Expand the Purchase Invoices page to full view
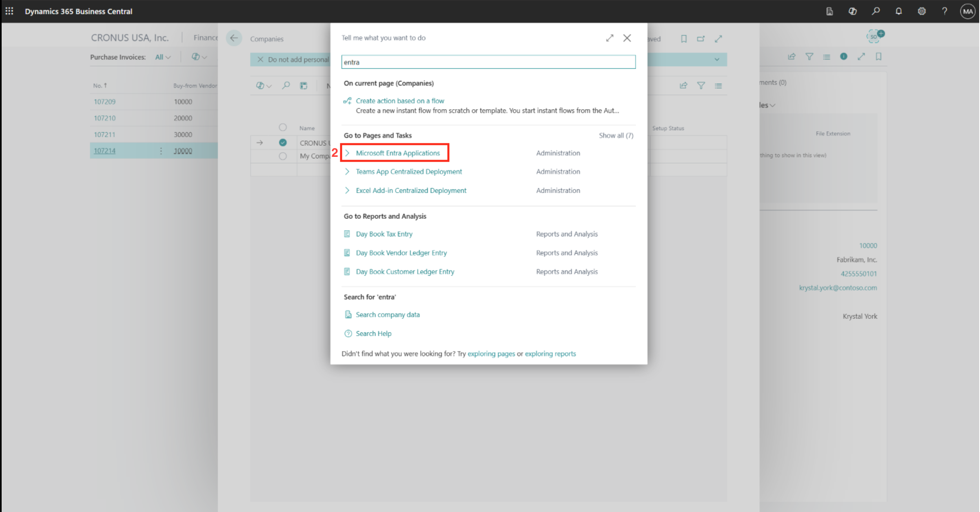 pyautogui.click(x=861, y=57)
